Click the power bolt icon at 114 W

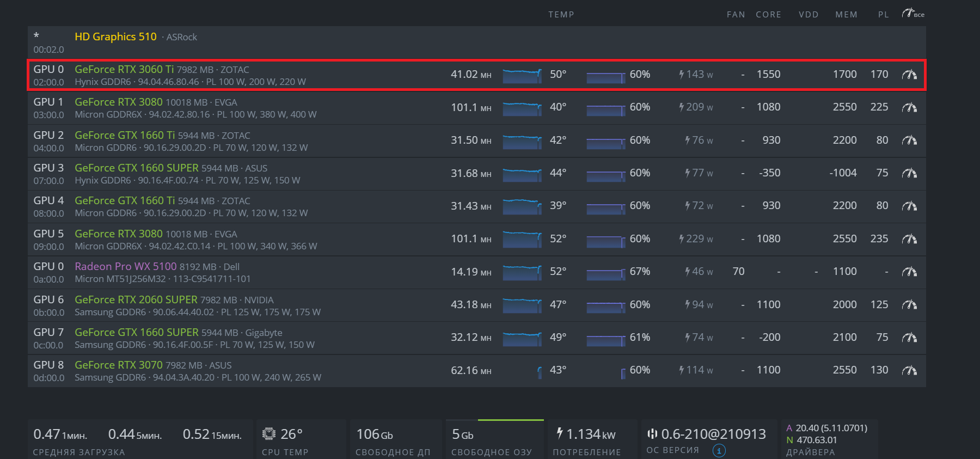681,370
